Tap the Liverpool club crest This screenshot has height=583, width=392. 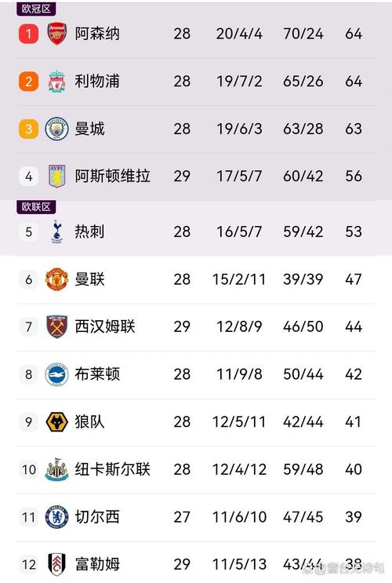pos(57,81)
